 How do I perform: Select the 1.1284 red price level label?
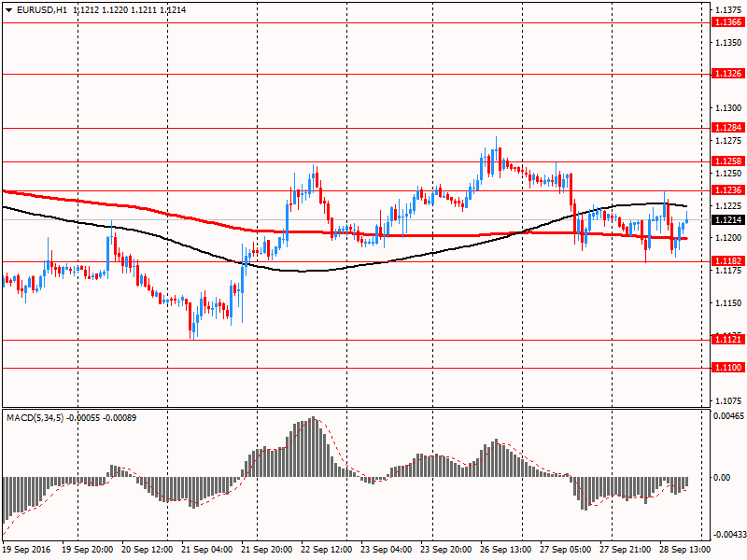pyautogui.click(x=727, y=128)
